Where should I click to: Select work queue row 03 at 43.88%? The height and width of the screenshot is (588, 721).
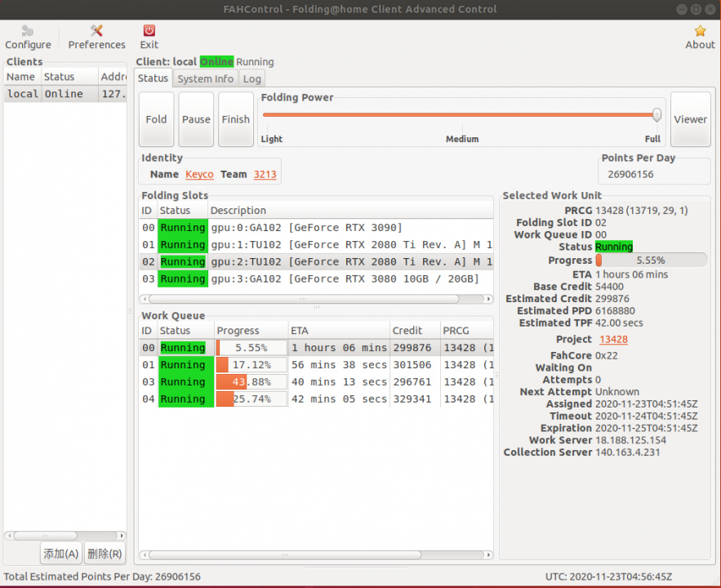click(x=316, y=381)
